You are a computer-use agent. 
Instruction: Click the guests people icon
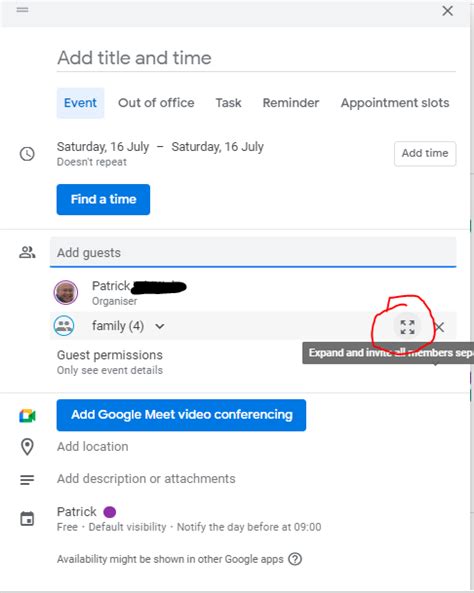click(x=27, y=252)
